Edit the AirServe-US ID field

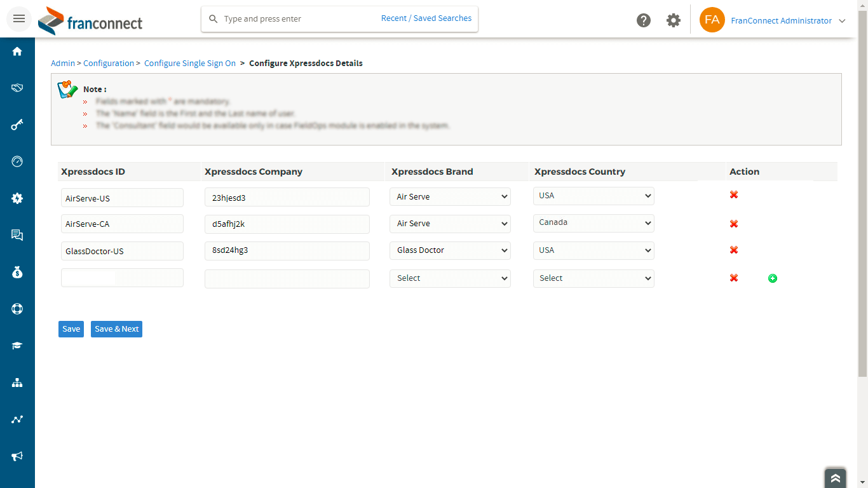tap(122, 198)
